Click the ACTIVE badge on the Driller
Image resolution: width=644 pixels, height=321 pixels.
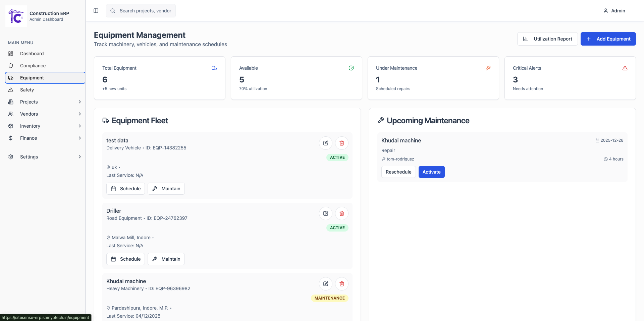click(337, 228)
